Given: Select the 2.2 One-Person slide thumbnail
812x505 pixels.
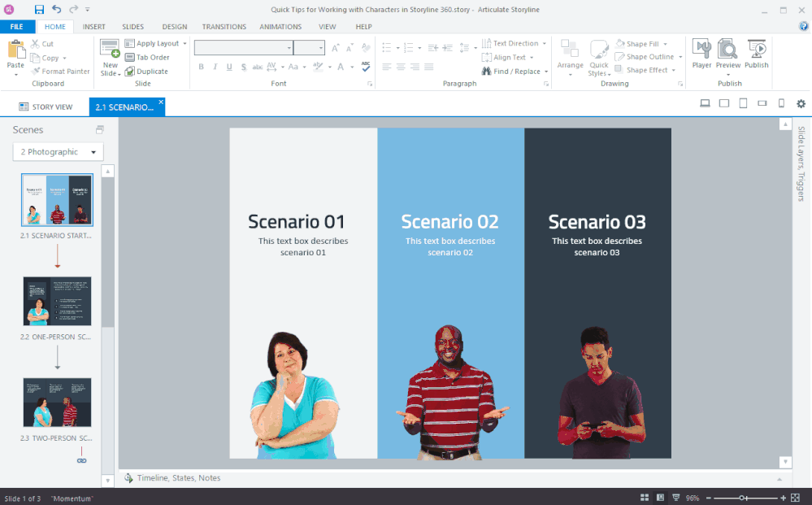Looking at the screenshot, I should pos(57,301).
